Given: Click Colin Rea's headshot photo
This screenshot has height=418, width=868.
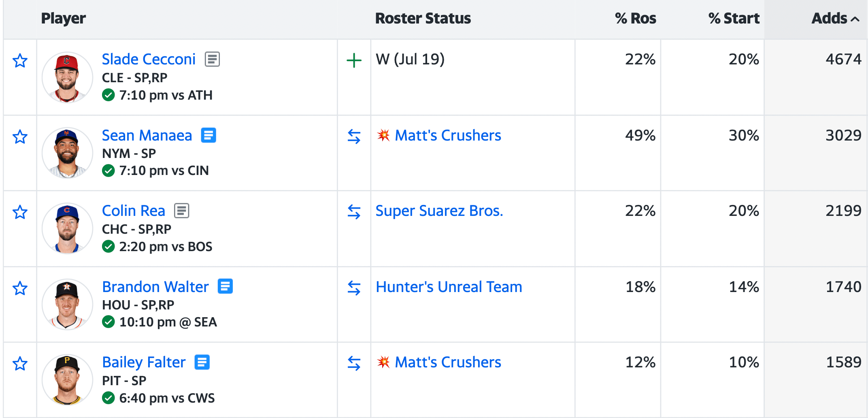Looking at the screenshot, I should (x=67, y=228).
